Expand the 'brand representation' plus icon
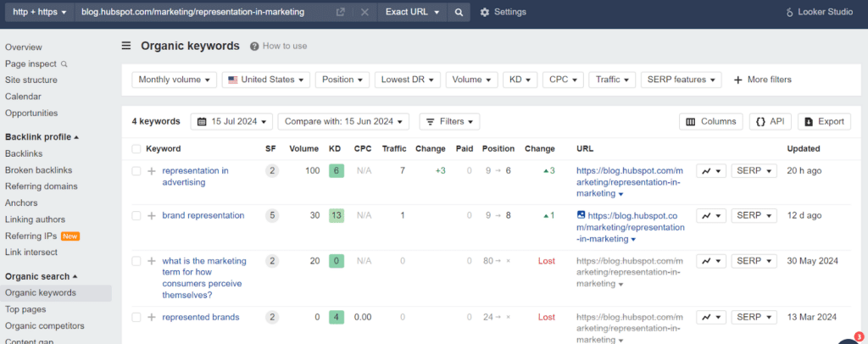868x344 pixels. coord(152,216)
